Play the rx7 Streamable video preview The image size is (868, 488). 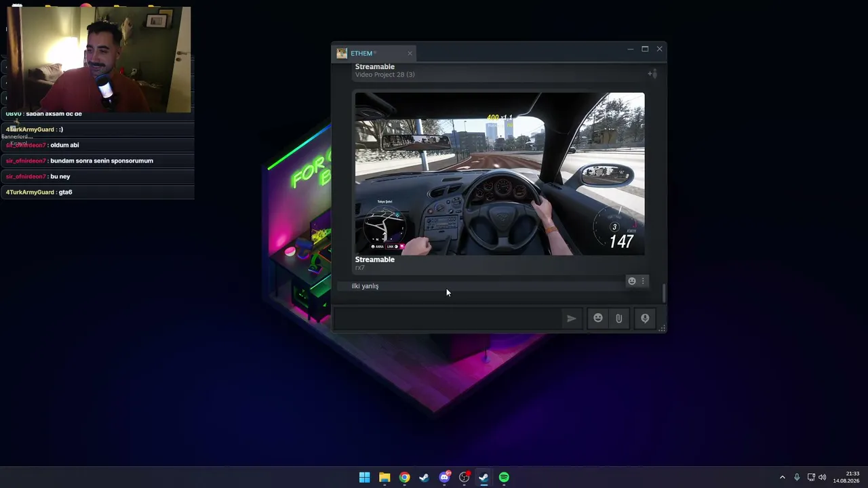tap(500, 174)
